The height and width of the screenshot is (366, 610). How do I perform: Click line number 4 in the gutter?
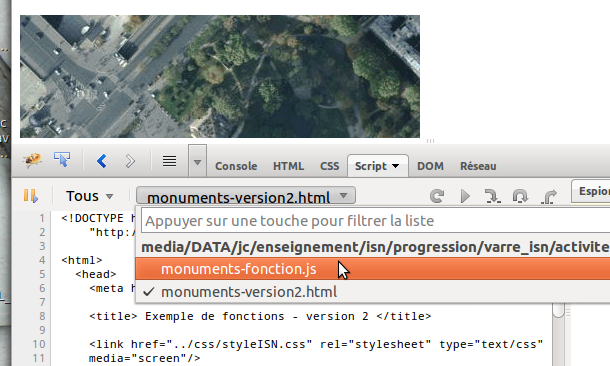pyautogui.click(x=42, y=260)
